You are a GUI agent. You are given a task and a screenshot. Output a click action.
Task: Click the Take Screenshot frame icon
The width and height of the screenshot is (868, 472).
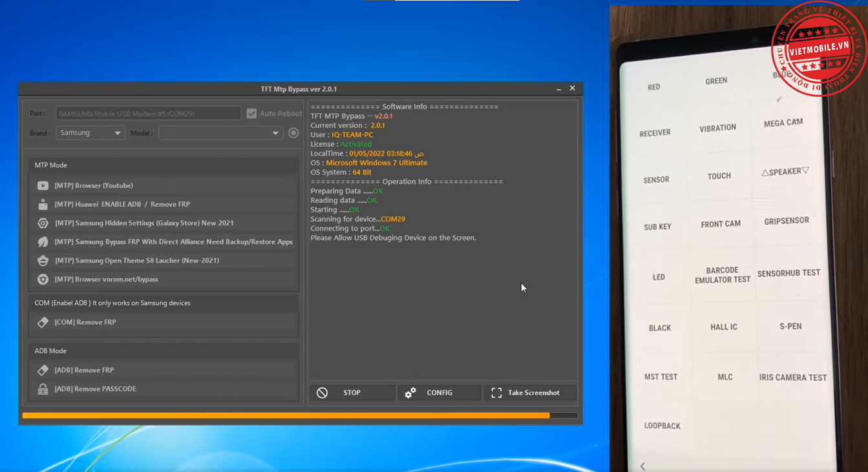496,393
